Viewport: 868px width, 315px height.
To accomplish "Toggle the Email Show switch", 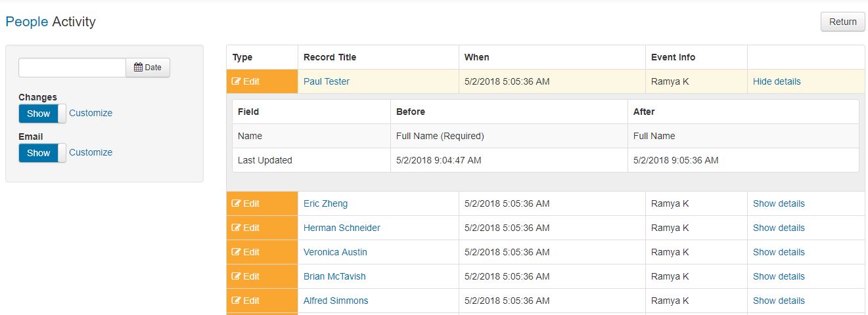I will [42, 153].
